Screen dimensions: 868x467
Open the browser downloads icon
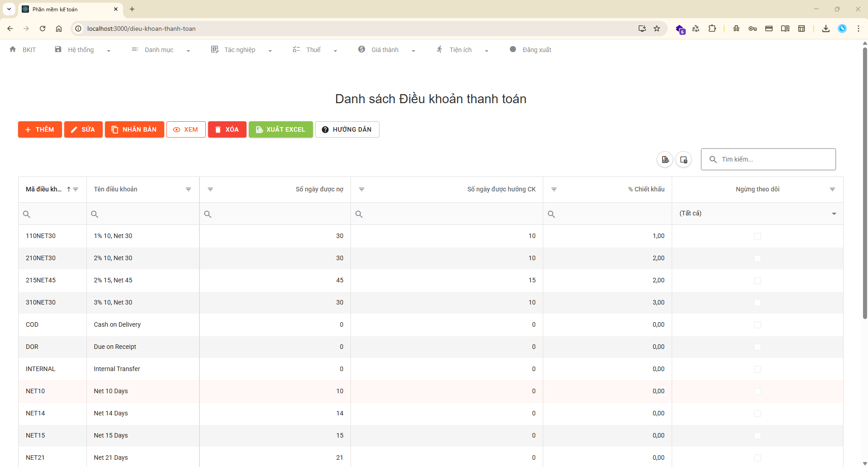(x=826, y=29)
